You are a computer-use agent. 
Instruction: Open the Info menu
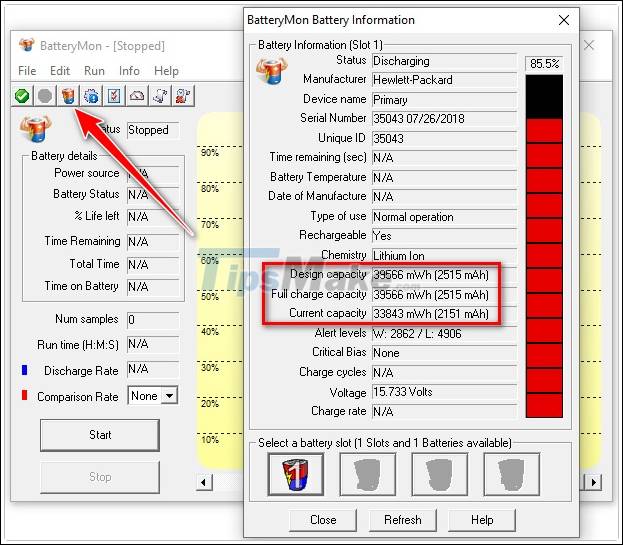tap(129, 71)
